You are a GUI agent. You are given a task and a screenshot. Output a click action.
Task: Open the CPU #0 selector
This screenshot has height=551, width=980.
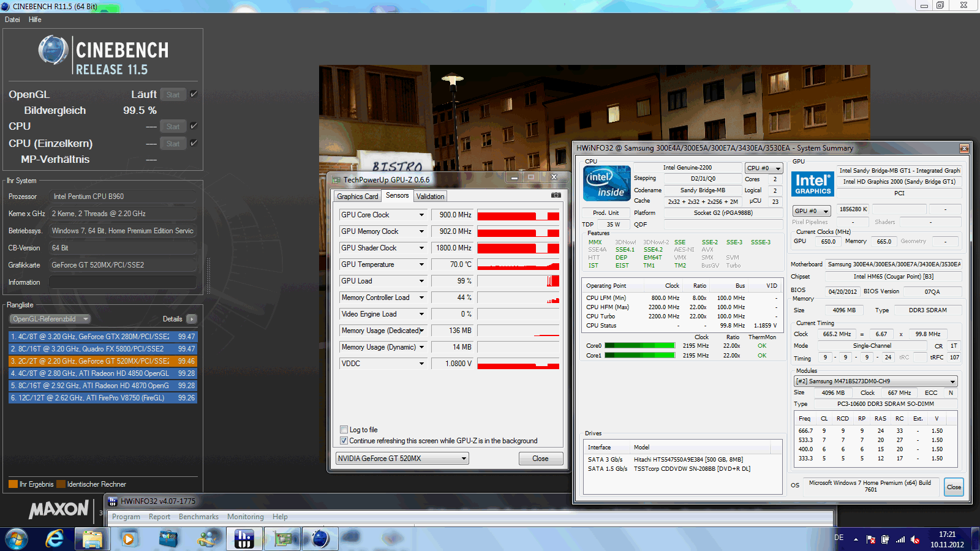click(764, 168)
